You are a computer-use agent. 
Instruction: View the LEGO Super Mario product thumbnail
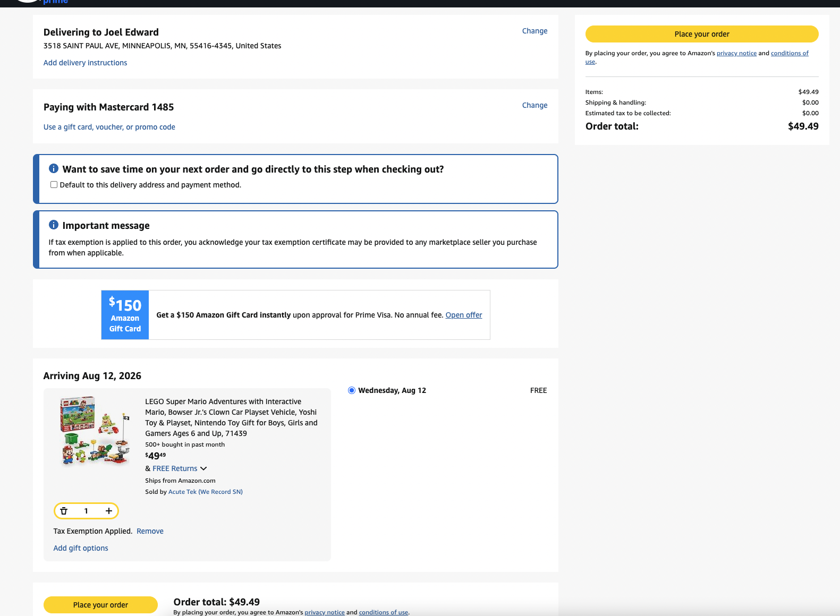point(95,431)
